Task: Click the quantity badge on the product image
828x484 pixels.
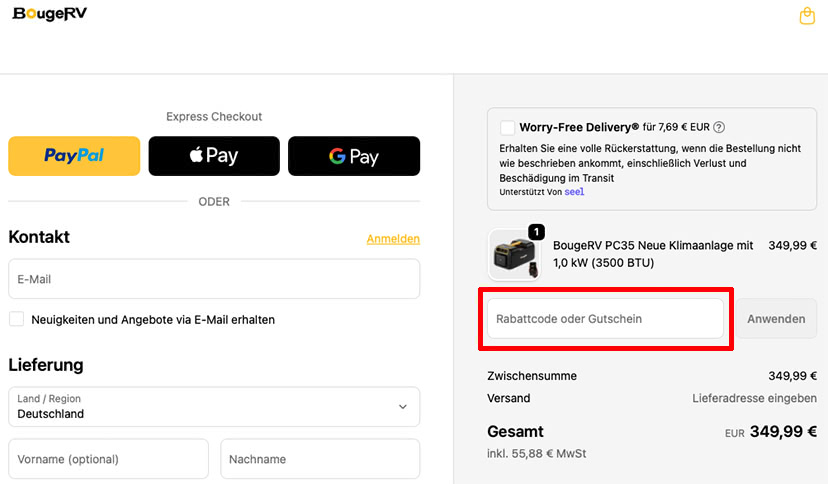Action: (x=537, y=232)
